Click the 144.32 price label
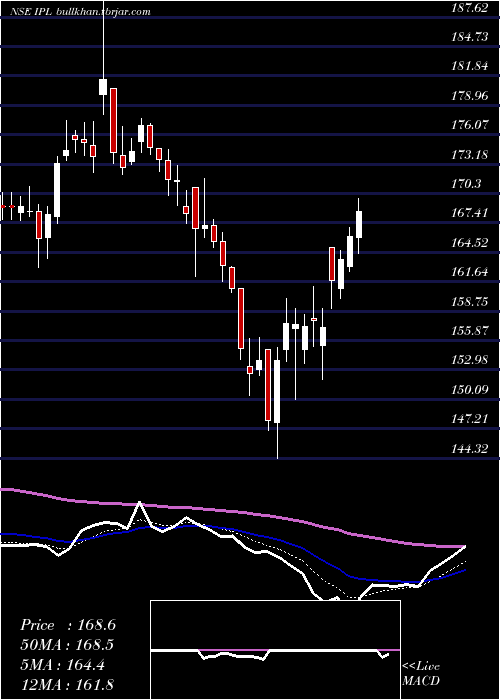The width and height of the screenshot is (500, 700). (470, 449)
